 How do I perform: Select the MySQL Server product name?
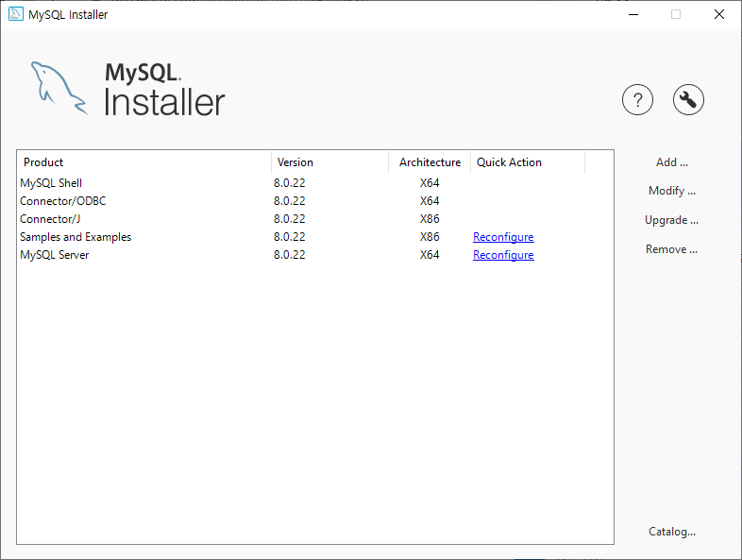[55, 255]
